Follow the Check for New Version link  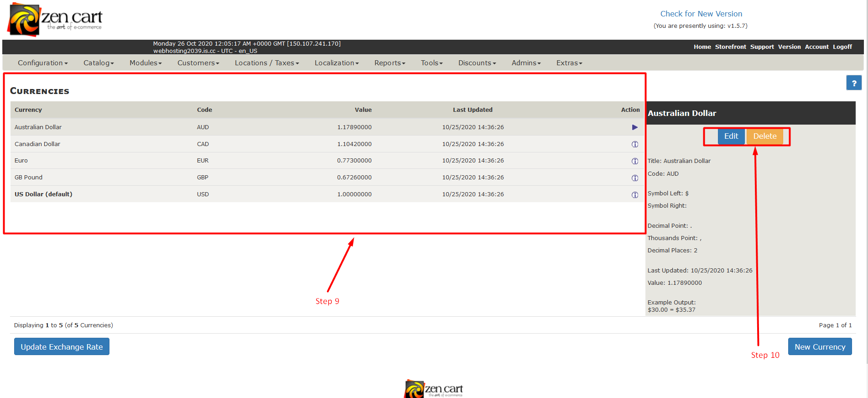click(x=701, y=14)
